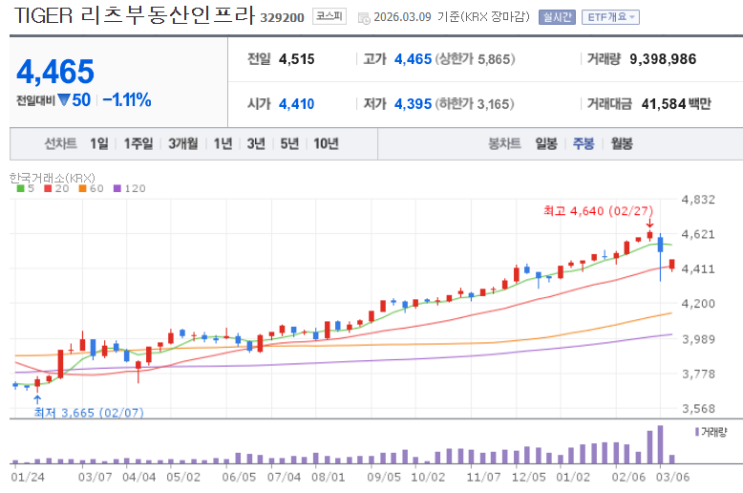Click the tallest volume bar near 03/06
Image resolution: width=743 pixels, height=493 pixels.
[x=660, y=444]
